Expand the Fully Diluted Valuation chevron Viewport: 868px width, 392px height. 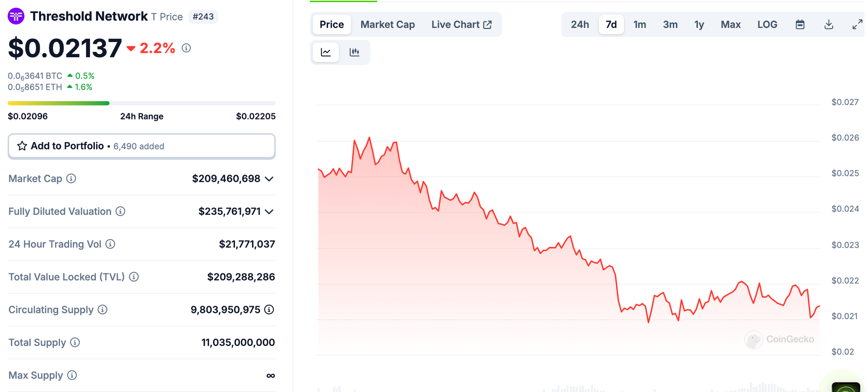coord(269,212)
